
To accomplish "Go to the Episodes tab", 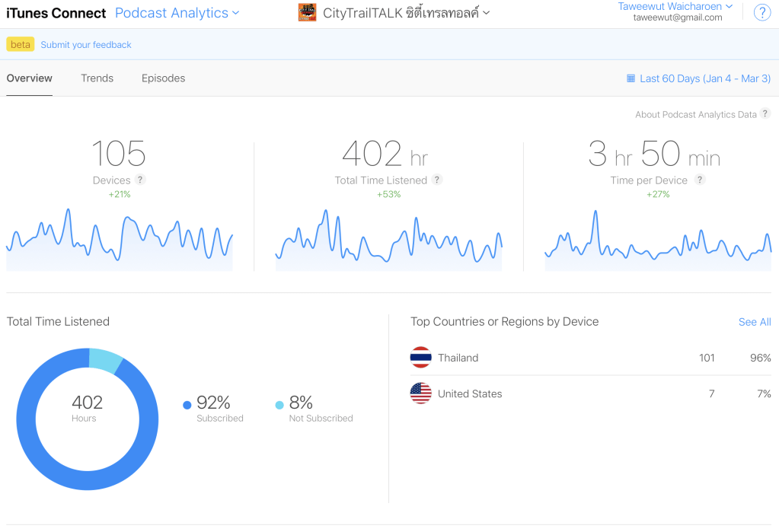I will click(x=163, y=78).
